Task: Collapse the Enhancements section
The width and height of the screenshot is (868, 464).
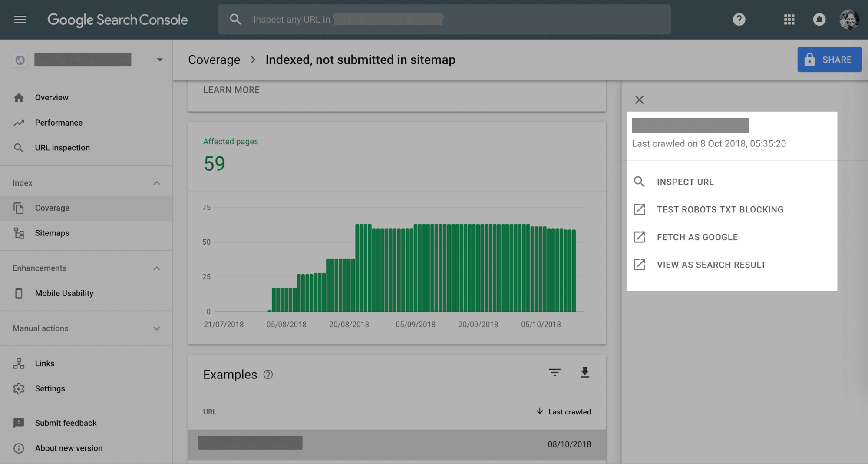Action: (x=157, y=268)
